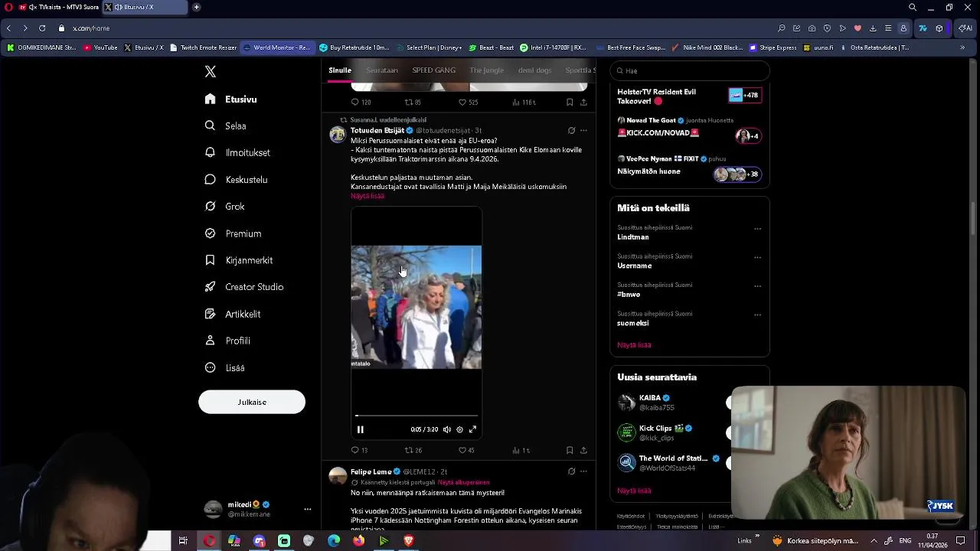Open Artikkelit from sidebar
The width and height of the screenshot is (980, 551).
(233, 314)
